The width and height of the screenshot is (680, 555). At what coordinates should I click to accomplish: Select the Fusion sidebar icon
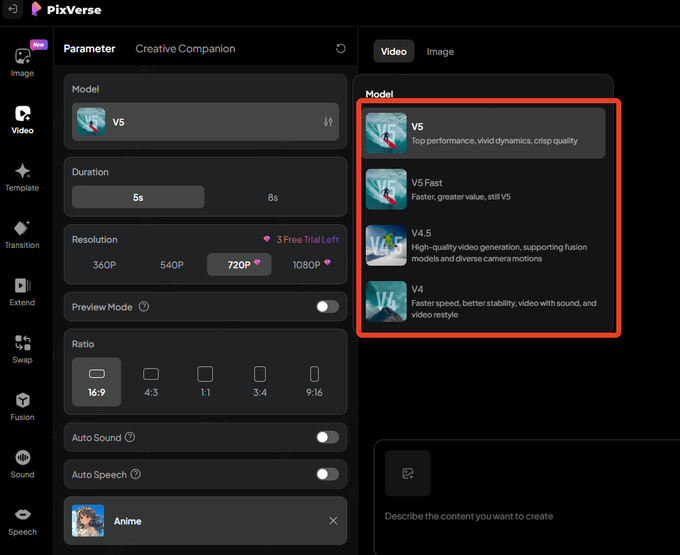[x=22, y=406]
